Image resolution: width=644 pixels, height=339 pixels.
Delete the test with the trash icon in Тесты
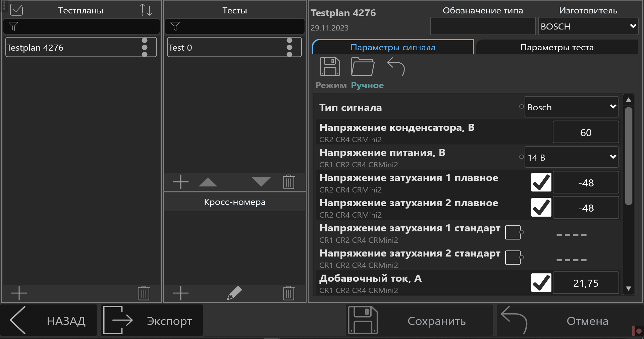pyautogui.click(x=289, y=182)
